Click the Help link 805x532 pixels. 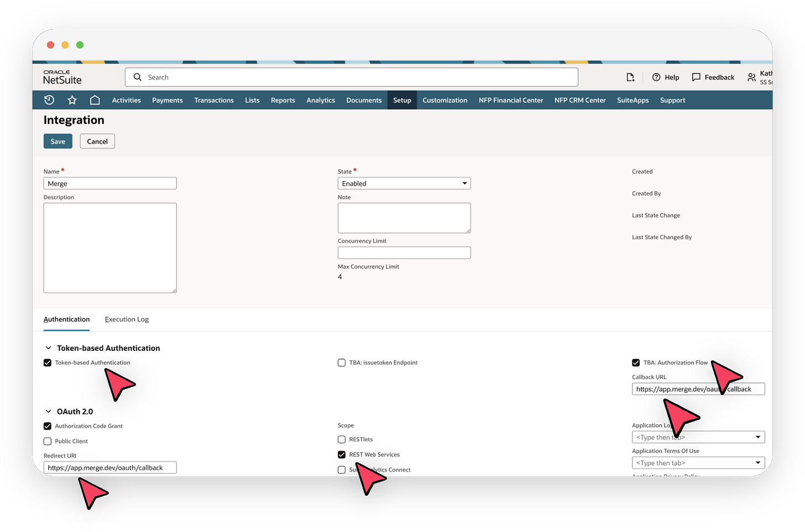pos(672,77)
